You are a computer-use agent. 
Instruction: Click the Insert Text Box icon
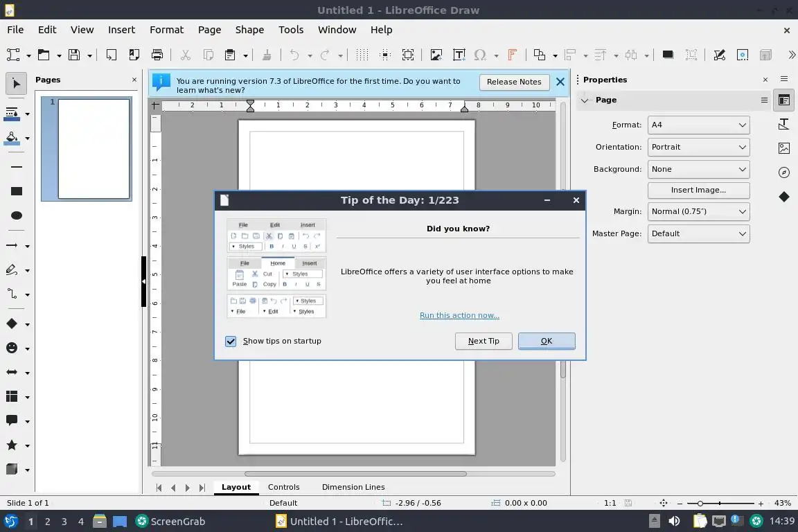(459, 55)
